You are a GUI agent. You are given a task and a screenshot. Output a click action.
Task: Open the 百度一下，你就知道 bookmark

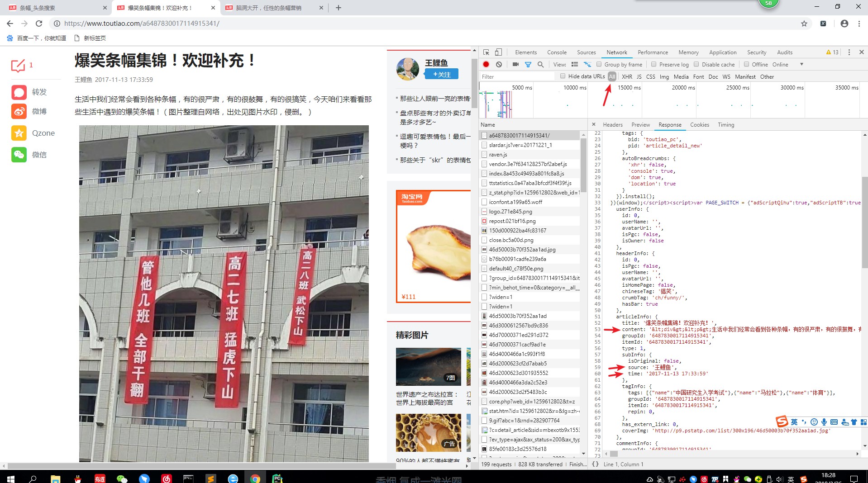[x=36, y=38]
